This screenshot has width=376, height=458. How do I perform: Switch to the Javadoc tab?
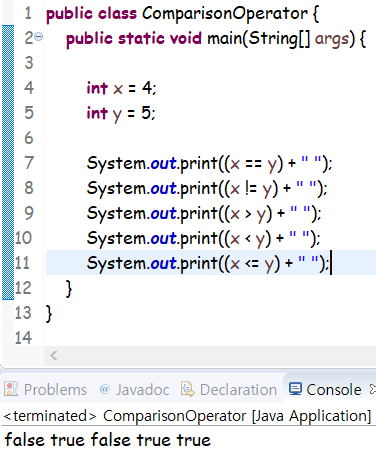[x=135, y=389]
